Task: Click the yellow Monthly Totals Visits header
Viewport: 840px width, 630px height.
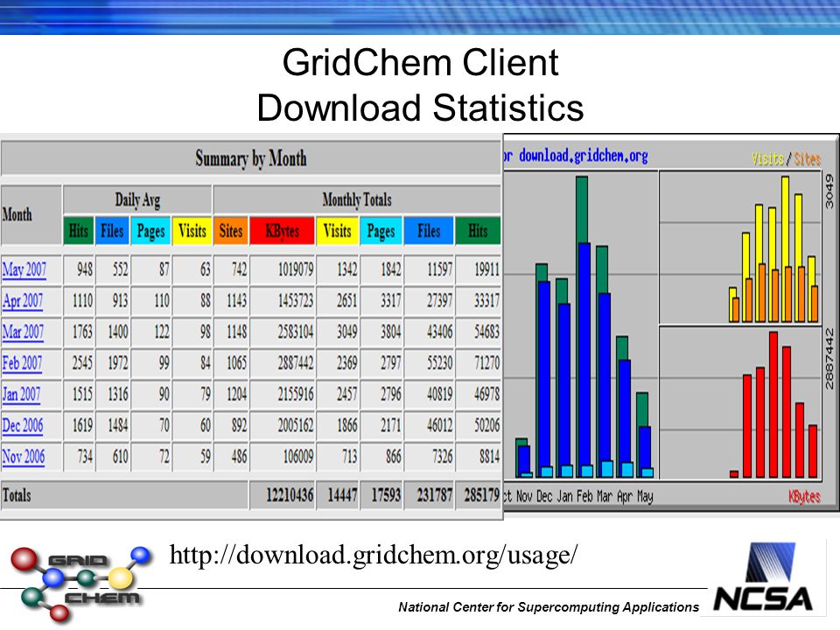Action: tap(337, 231)
